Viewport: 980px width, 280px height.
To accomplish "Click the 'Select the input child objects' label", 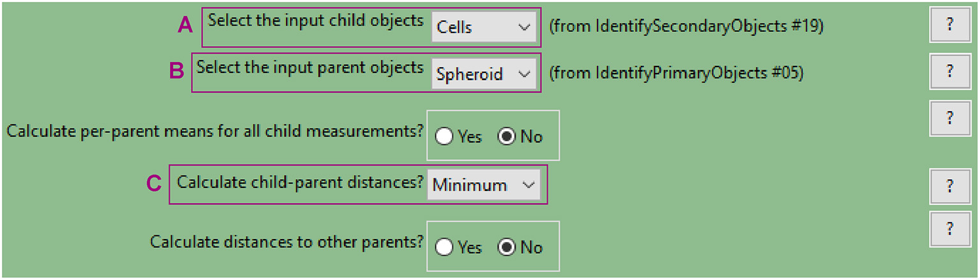I will coord(315,20).
